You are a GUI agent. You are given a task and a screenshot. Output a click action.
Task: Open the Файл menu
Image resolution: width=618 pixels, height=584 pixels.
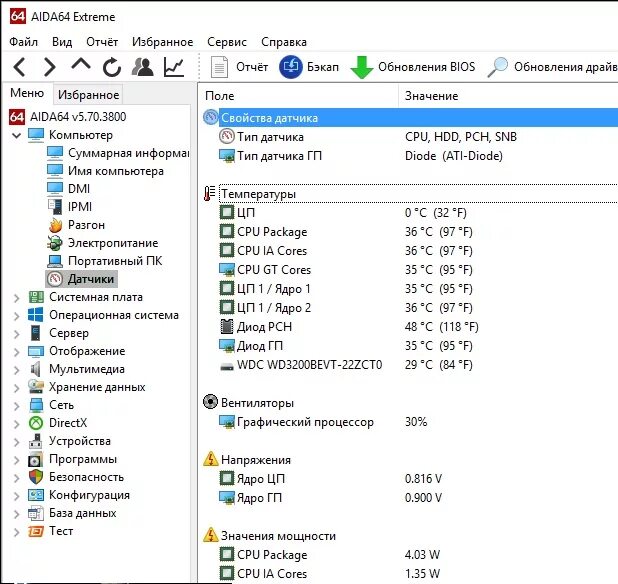(x=24, y=42)
